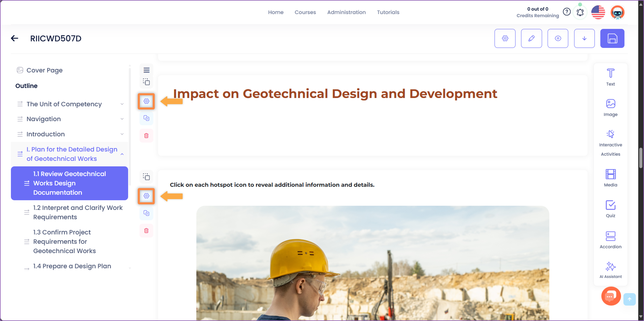Toggle hamburger menu above content blocks

click(x=147, y=70)
